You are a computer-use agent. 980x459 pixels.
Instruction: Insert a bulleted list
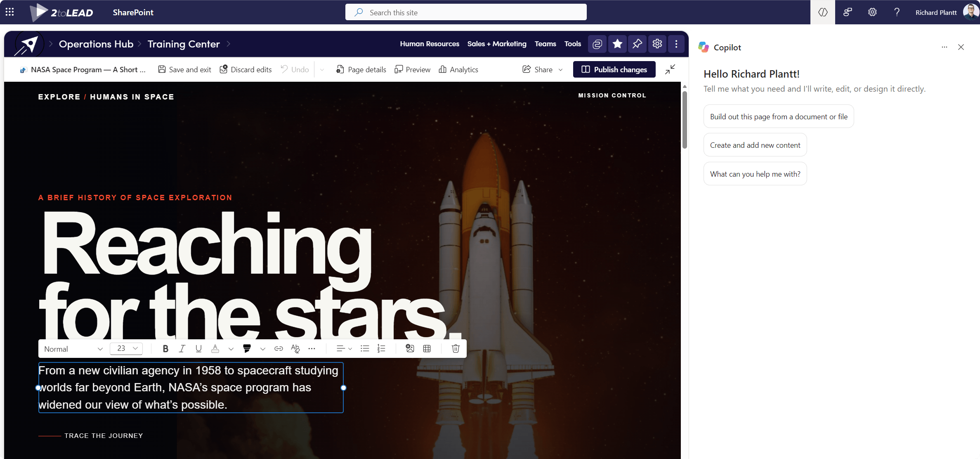coord(365,349)
